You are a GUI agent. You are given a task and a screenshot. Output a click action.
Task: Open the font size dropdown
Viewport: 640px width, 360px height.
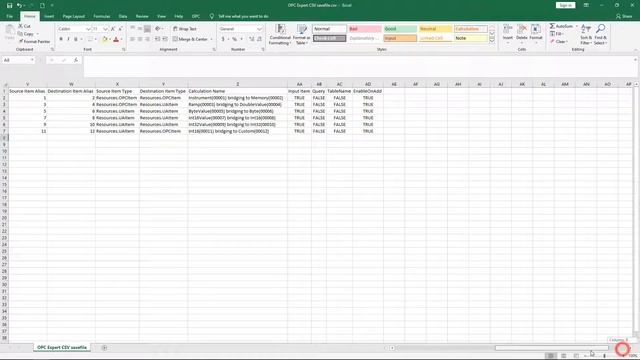(105, 29)
